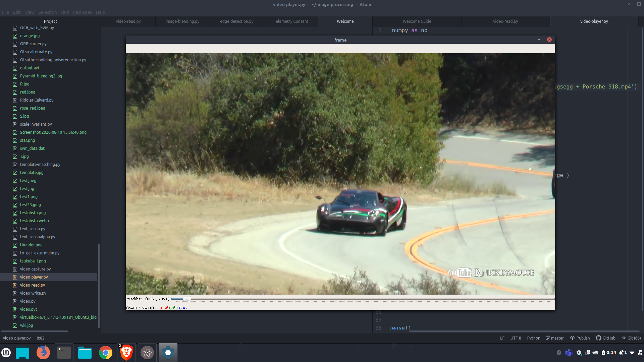Click the master branch indicator
644x362 pixels.
(555, 338)
